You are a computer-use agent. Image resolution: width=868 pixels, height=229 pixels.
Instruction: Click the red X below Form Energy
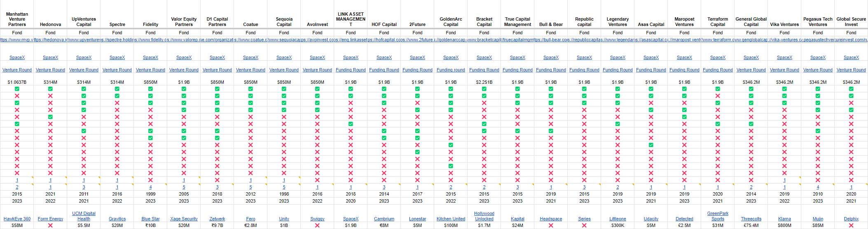50,226
